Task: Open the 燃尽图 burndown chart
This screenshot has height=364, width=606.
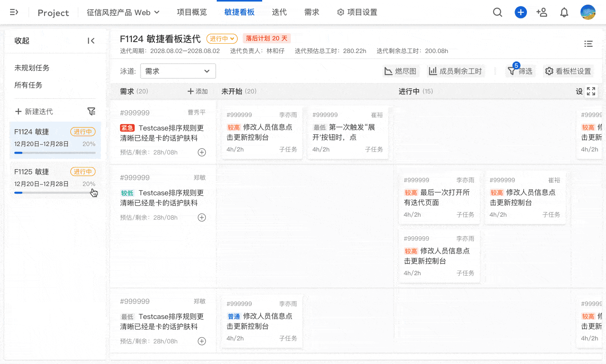Action: (x=400, y=71)
